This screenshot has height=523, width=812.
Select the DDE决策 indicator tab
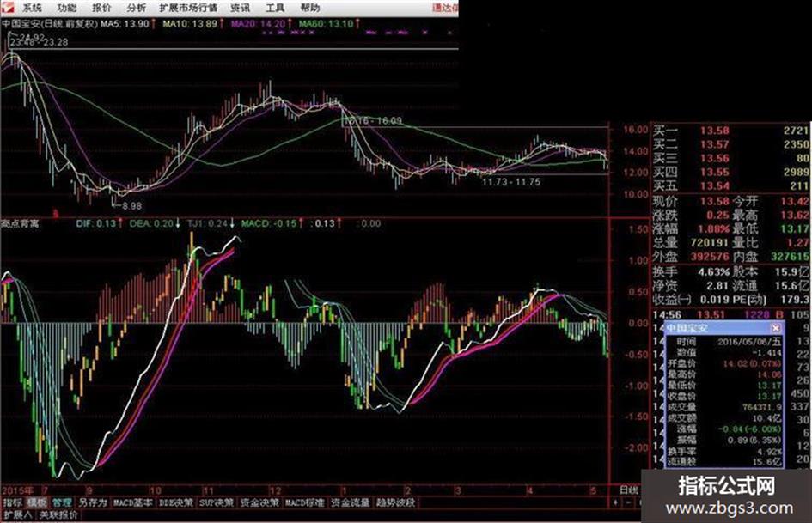tap(176, 502)
